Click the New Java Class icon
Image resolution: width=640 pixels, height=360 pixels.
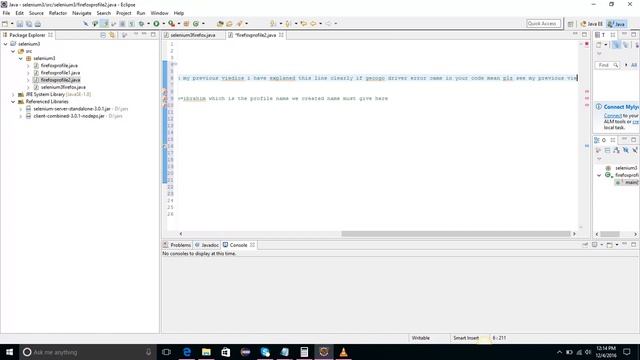pyautogui.click(x=196, y=24)
